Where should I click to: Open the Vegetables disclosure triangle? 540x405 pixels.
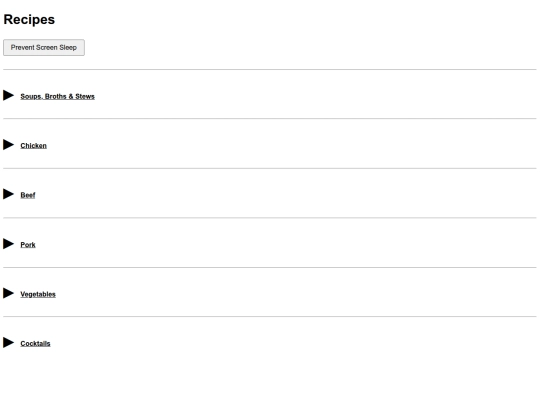tap(9, 293)
